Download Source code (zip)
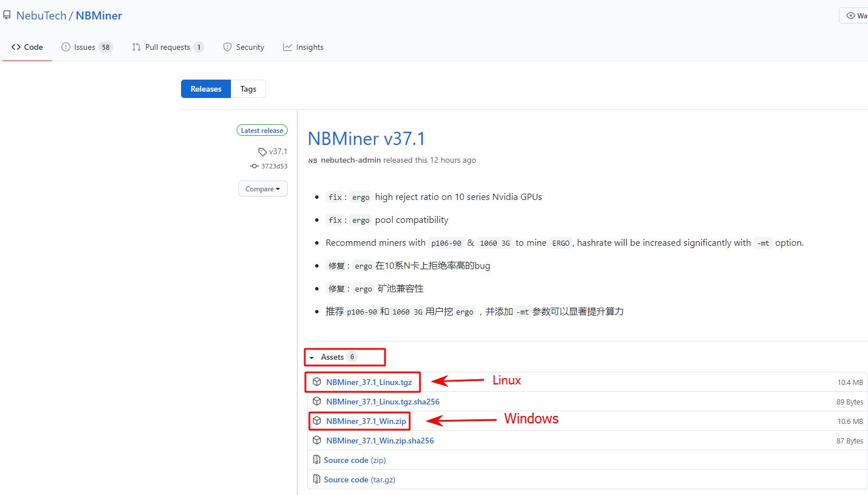868x495 pixels. click(x=355, y=460)
